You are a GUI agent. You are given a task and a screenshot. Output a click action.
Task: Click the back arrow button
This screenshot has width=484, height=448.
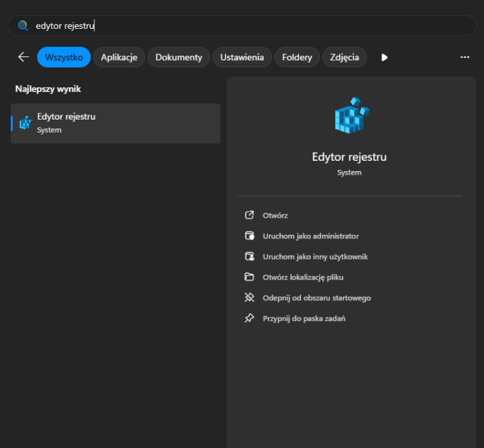23,57
